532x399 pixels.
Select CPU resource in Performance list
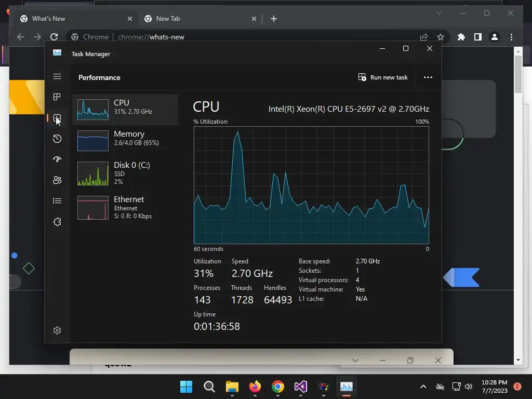pos(125,110)
